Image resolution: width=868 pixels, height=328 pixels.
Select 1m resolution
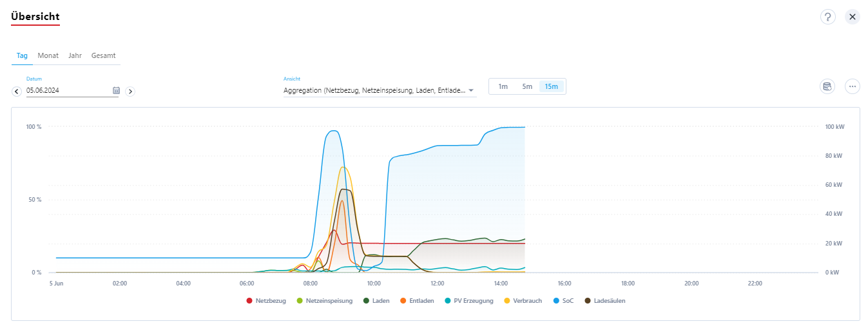click(x=503, y=86)
